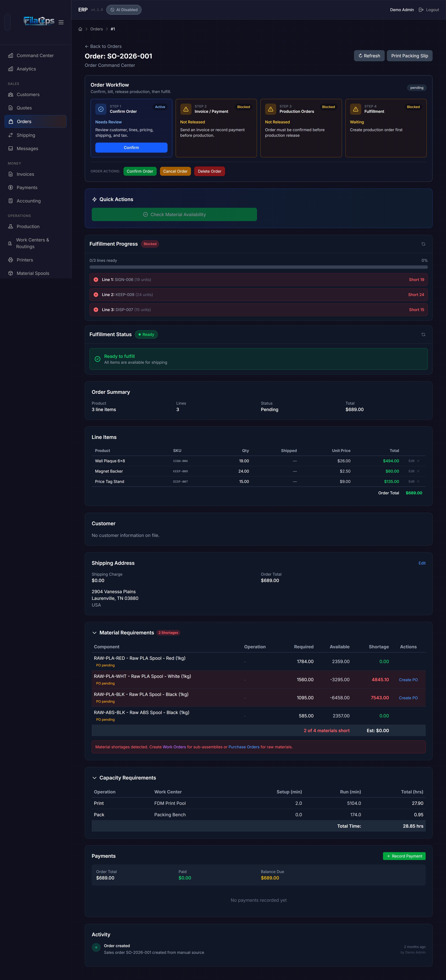
Task: Click the Record Payment button
Action: (404, 856)
